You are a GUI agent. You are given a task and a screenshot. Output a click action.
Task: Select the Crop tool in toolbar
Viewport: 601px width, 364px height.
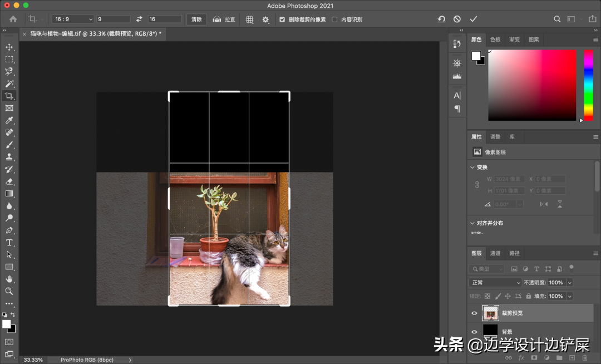(9, 96)
